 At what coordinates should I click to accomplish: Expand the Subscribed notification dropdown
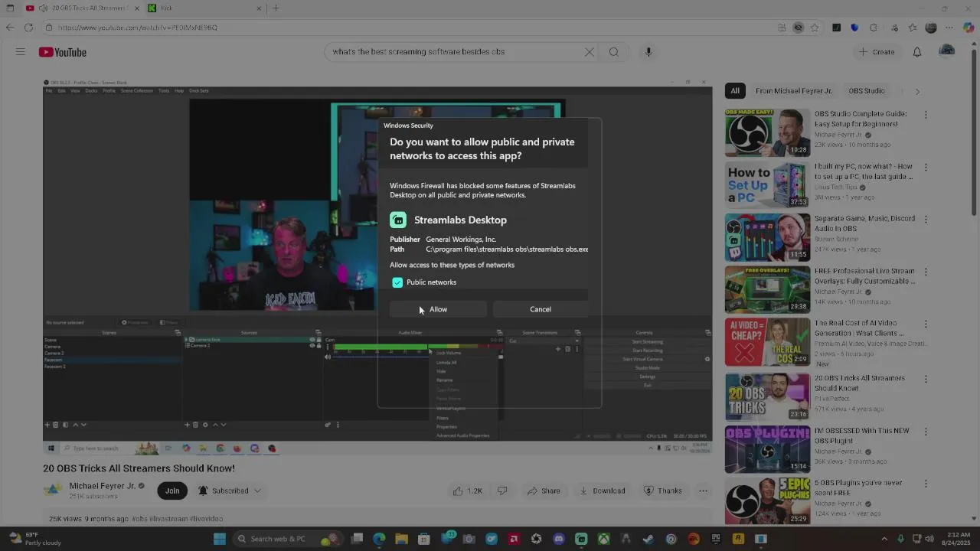pos(229,491)
